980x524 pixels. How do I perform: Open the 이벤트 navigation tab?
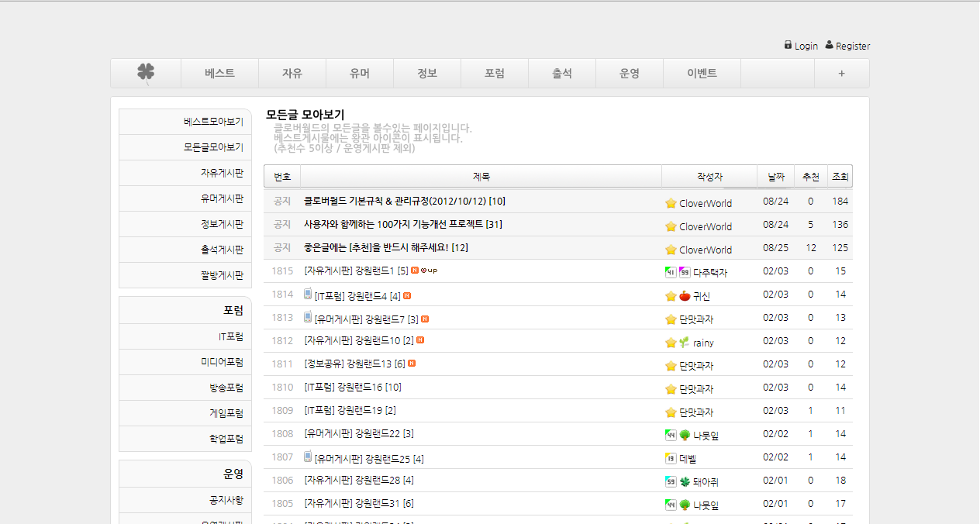click(702, 74)
